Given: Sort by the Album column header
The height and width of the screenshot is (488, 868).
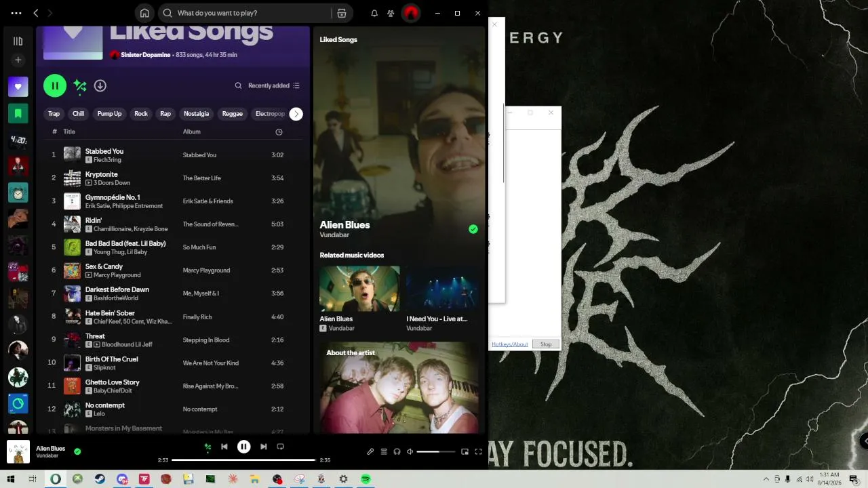Looking at the screenshot, I should (192, 131).
